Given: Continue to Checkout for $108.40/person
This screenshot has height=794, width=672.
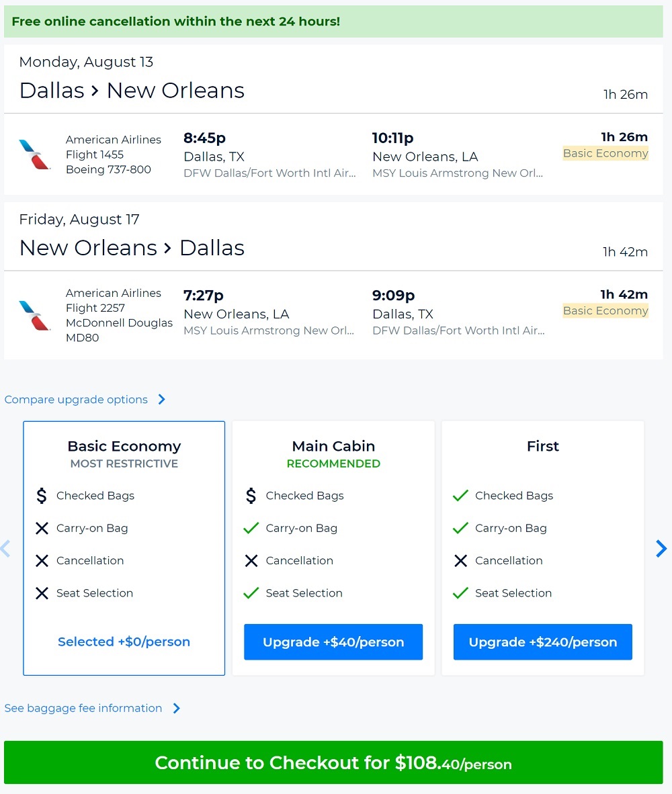Looking at the screenshot, I should click(333, 763).
